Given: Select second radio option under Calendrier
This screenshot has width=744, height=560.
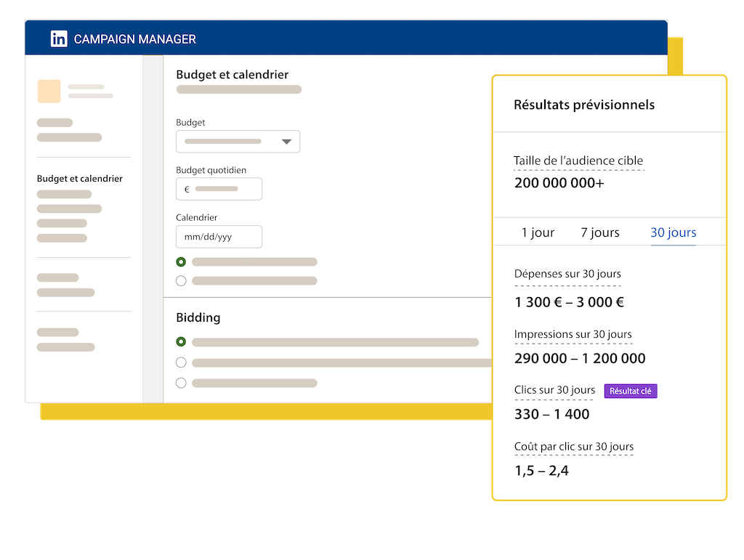Looking at the screenshot, I should [181, 281].
